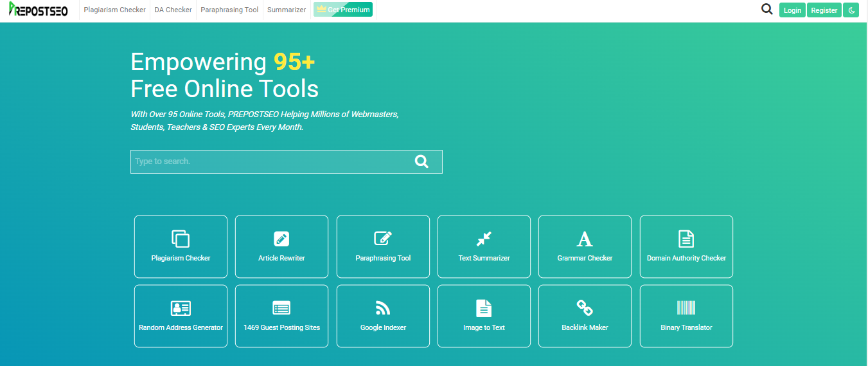868x366 pixels.
Task: Click the Backlink Maker chain icon
Action: pyautogui.click(x=585, y=308)
